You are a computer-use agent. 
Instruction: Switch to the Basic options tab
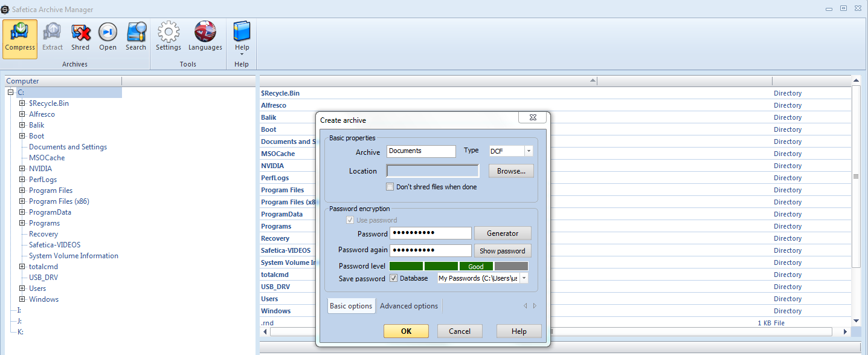pos(351,306)
